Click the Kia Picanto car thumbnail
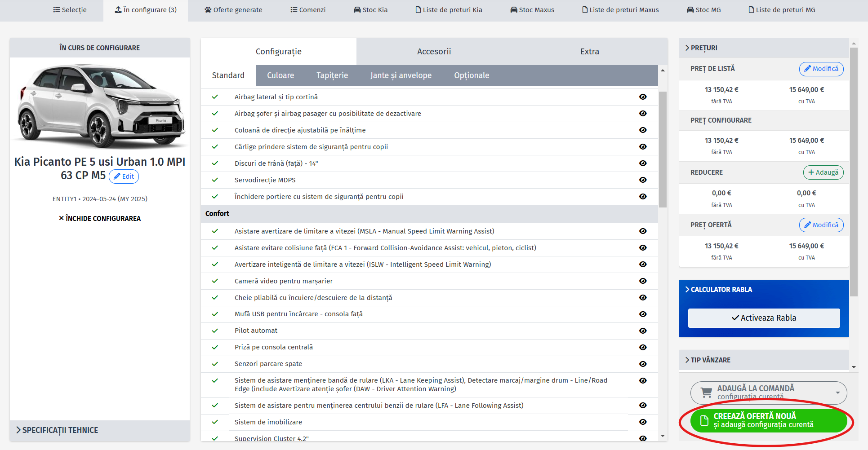Image resolution: width=868 pixels, height=450 pixels. (x=100, y=106)
